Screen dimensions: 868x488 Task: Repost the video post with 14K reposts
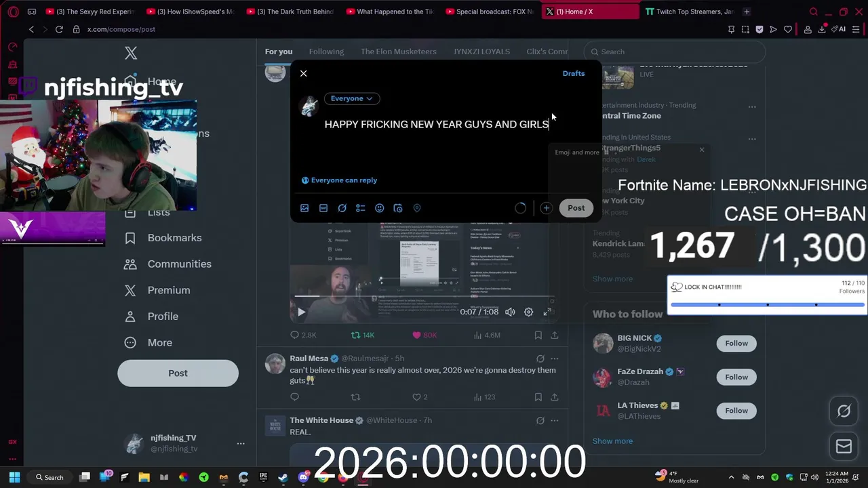point(363,335)
